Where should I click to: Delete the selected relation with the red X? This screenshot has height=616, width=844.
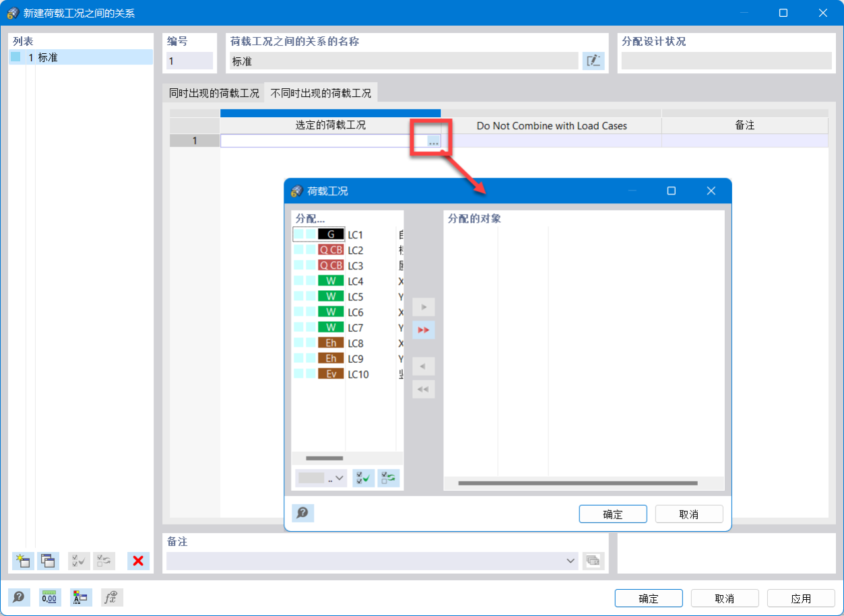(x=138, y=560)
